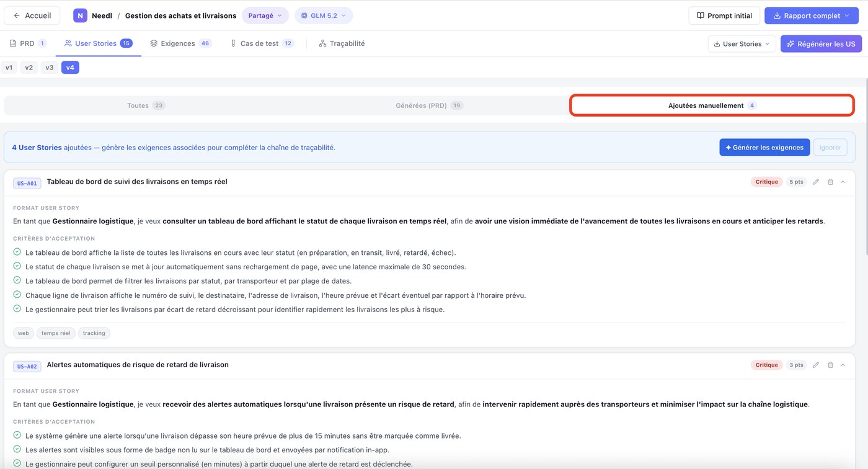Image resolution: width=868 pixels, height=469 pixels.
Task: Collapse the US-A01 story card
Action: click(x=843, y=182)
